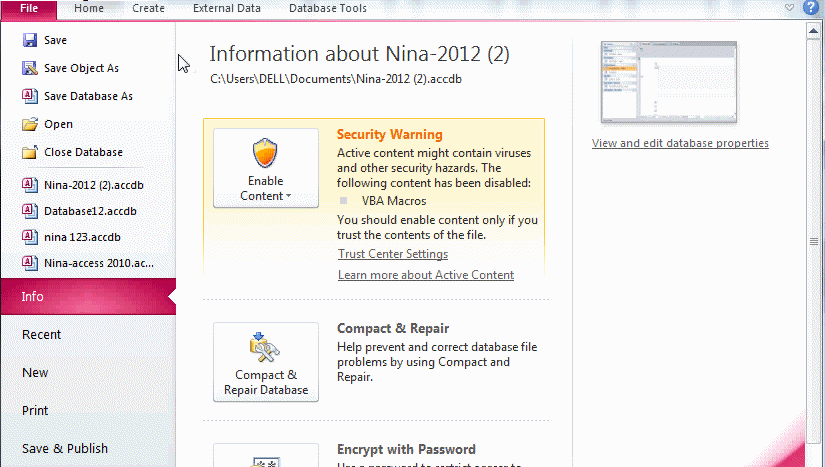Screen dimensions: 825x467
Task: Click the Open folder icon
Action: [x=29, y=125]
